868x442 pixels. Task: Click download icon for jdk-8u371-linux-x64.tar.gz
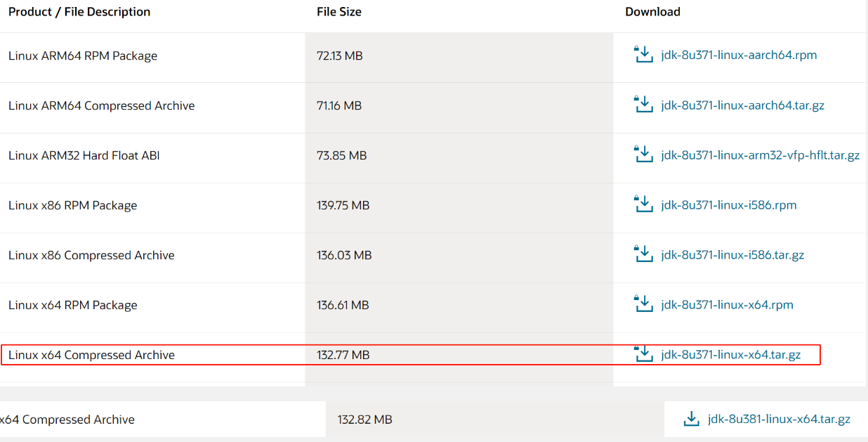[x=643, y=353]
